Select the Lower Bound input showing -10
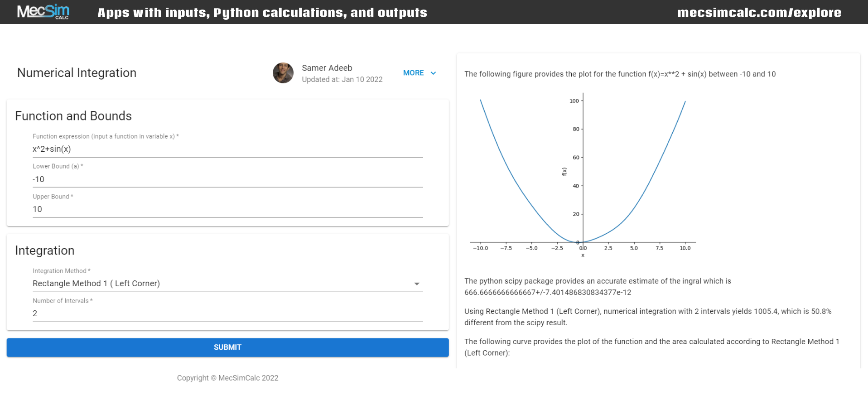 point(227,179)
